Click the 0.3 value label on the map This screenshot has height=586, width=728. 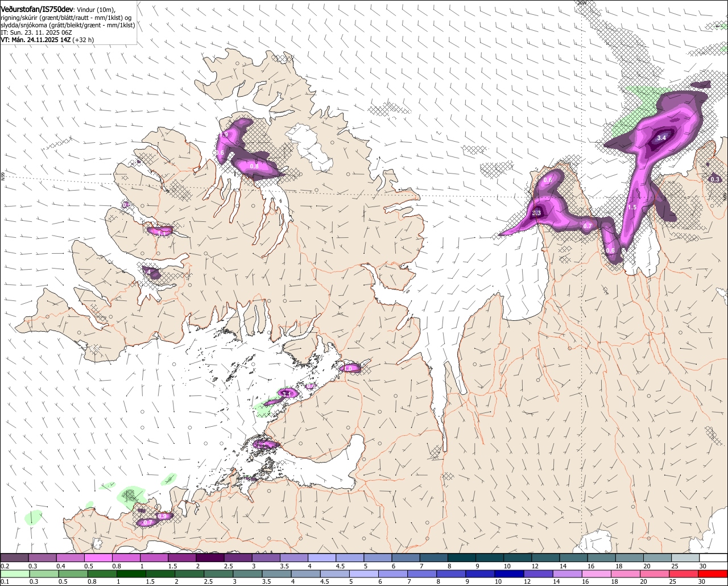tap(715, 179)
